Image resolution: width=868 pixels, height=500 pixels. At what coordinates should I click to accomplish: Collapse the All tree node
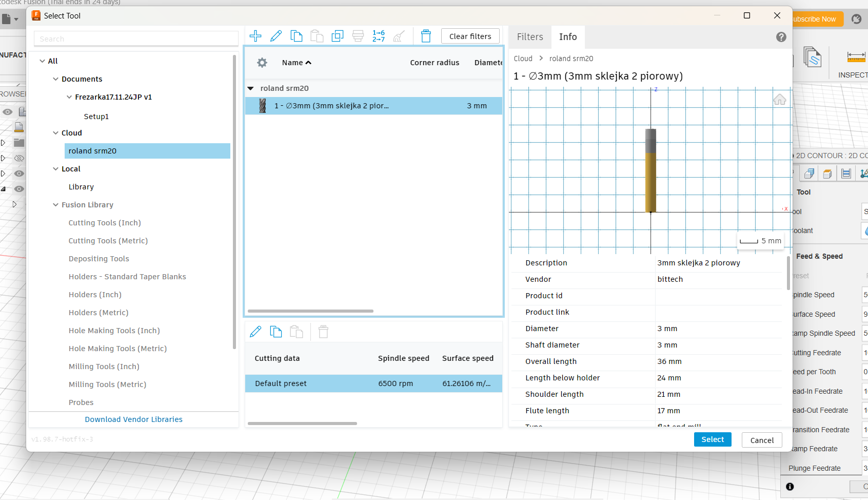(42, 61)
